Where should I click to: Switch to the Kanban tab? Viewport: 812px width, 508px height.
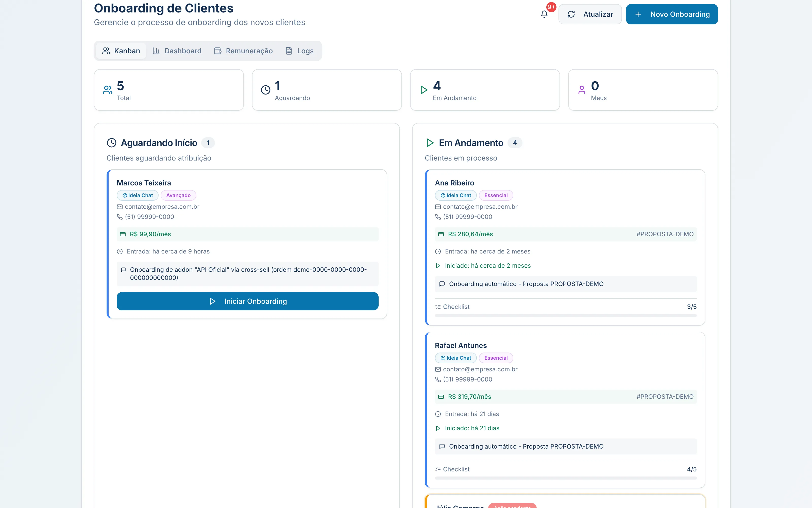(x=121, y=51)
